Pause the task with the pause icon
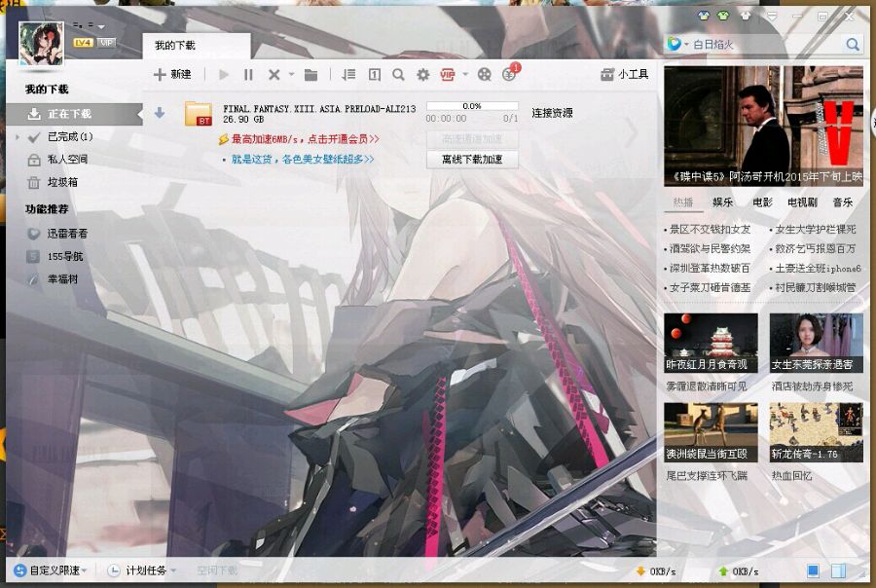This screenshot has width=876, height=588. [x=248, y=74]
